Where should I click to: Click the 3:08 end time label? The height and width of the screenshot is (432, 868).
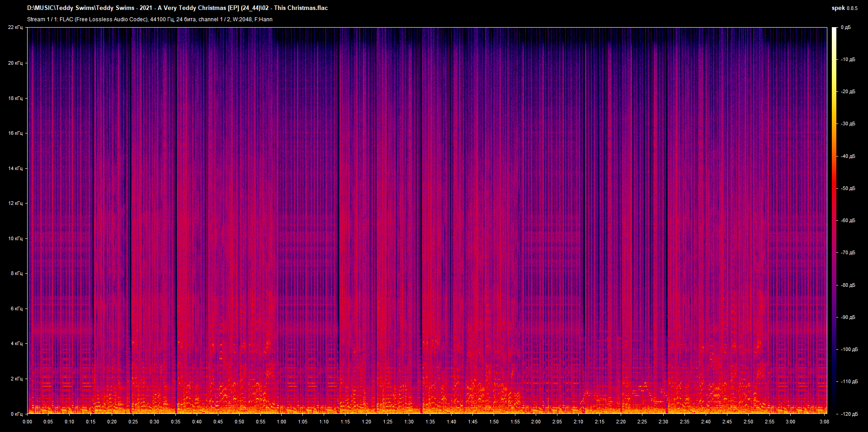(x=824, y=422)
